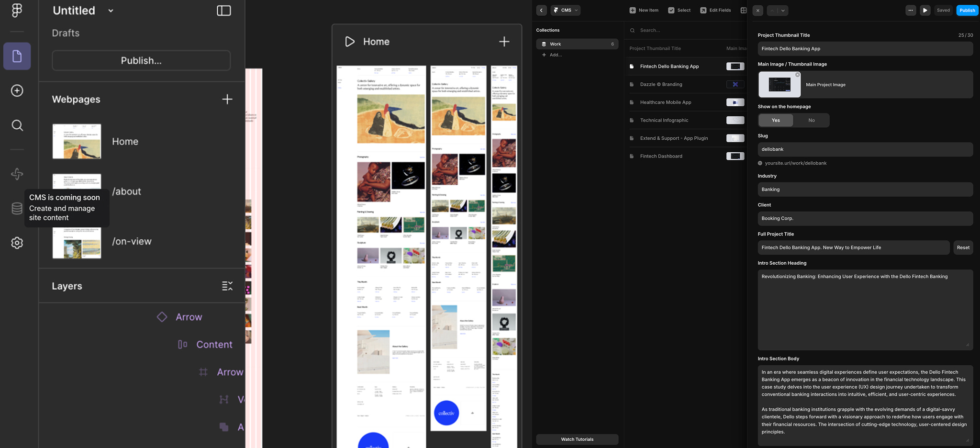The height and width of the screenshot is (448, 980).
Task: Open Fintech Dashboard row
Action: [x=686, y=156]
